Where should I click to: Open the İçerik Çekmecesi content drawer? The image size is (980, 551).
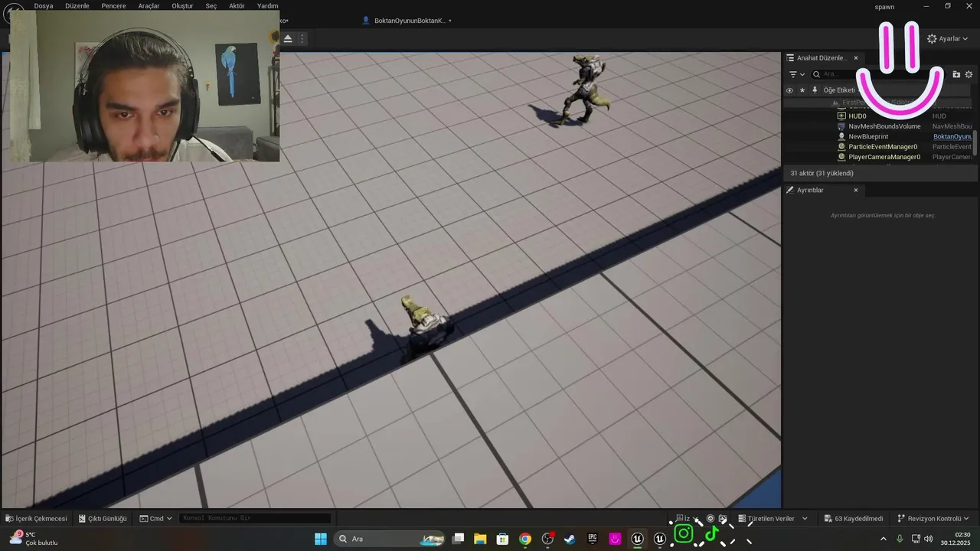(36, 519)
